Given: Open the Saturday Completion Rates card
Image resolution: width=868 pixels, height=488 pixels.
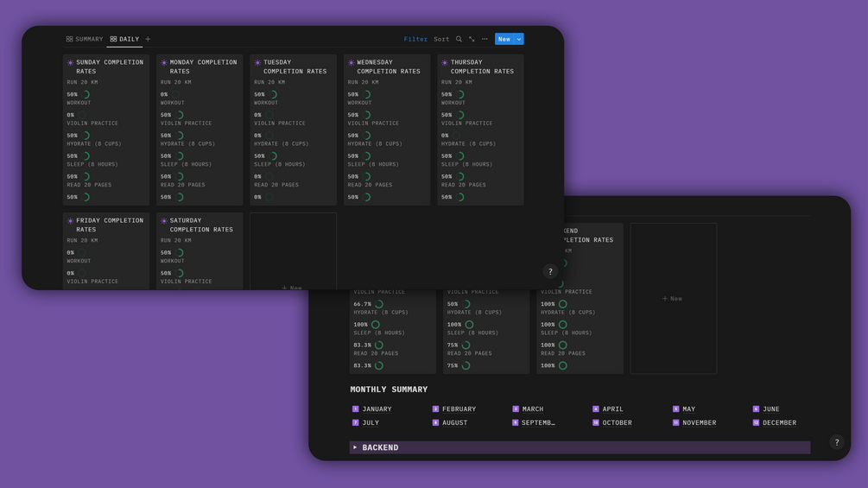Looking at the screenshot, I should click(200, 250).
